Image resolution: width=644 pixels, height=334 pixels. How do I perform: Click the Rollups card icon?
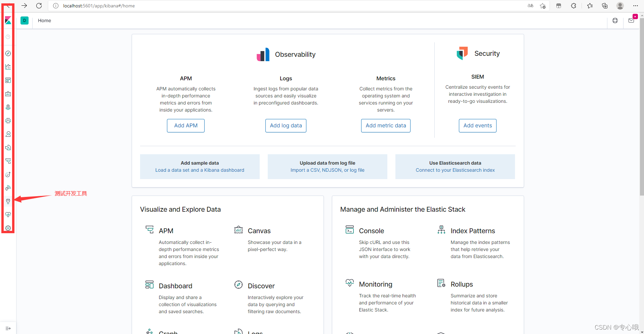(441, 283)
